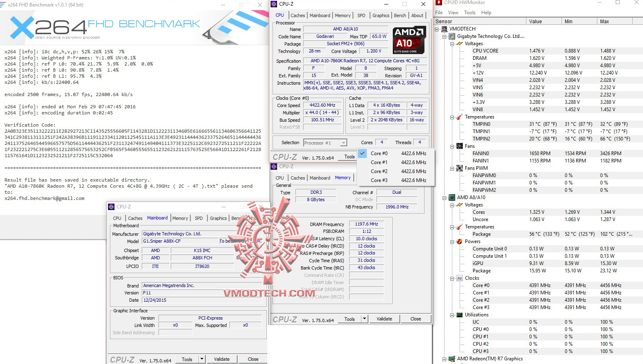This screenshot has height=364, width=643.
Task: Click the fan icon beside the Fans node
Action: (459, 146)
